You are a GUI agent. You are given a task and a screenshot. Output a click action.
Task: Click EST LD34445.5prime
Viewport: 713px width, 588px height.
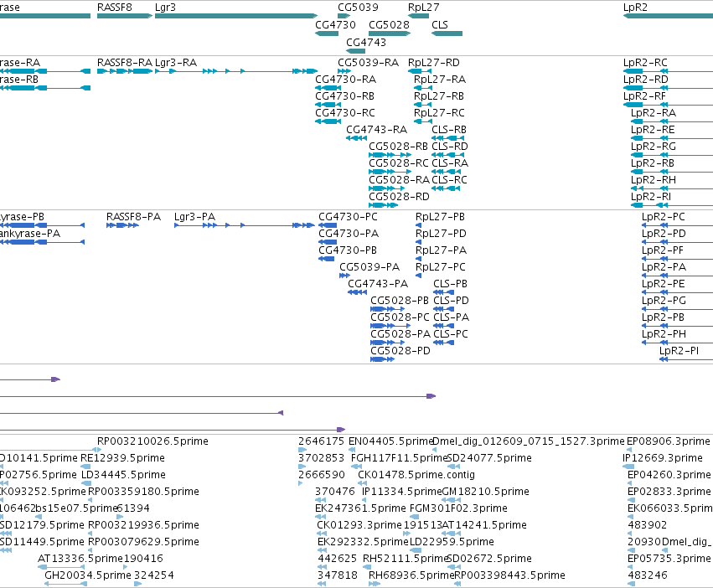pyautogui.click(x=123, y=475)
